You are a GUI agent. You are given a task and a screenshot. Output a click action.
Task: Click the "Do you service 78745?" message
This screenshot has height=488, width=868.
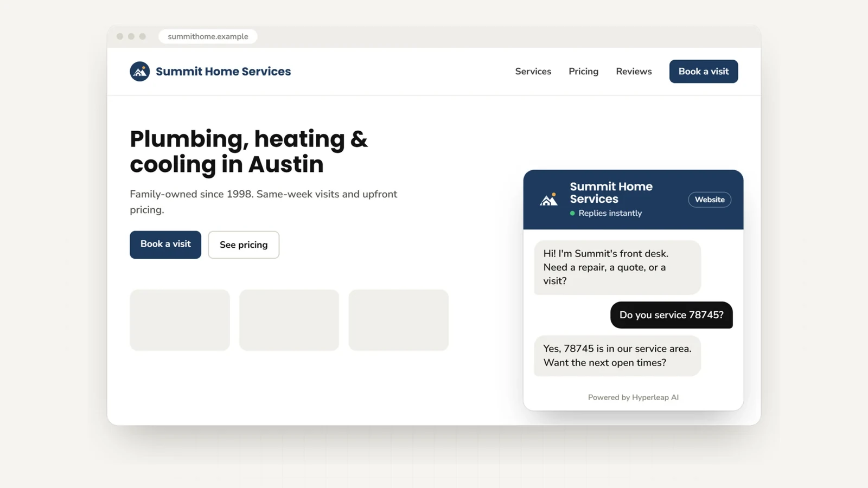click(672, 315)
